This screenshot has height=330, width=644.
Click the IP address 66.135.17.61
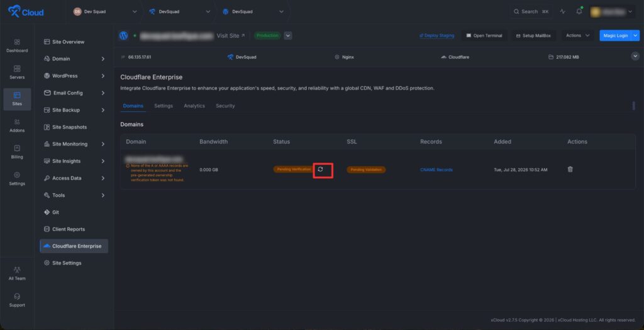140,57
